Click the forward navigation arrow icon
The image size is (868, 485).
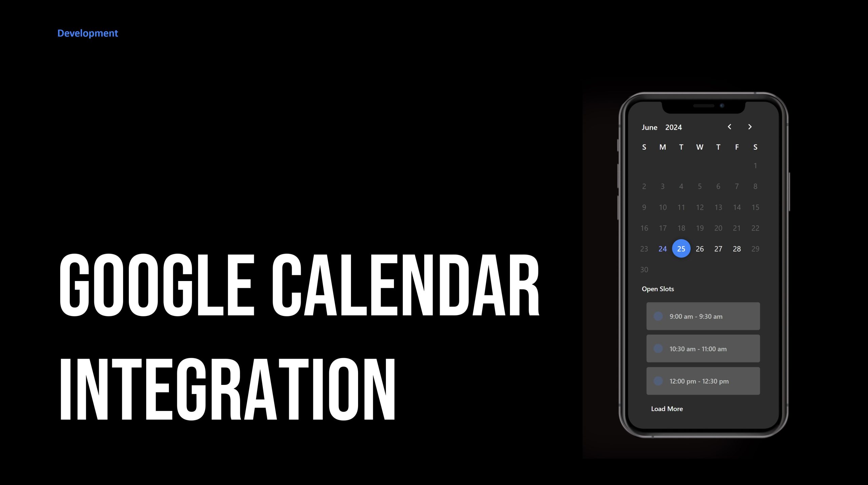[749, 127]
